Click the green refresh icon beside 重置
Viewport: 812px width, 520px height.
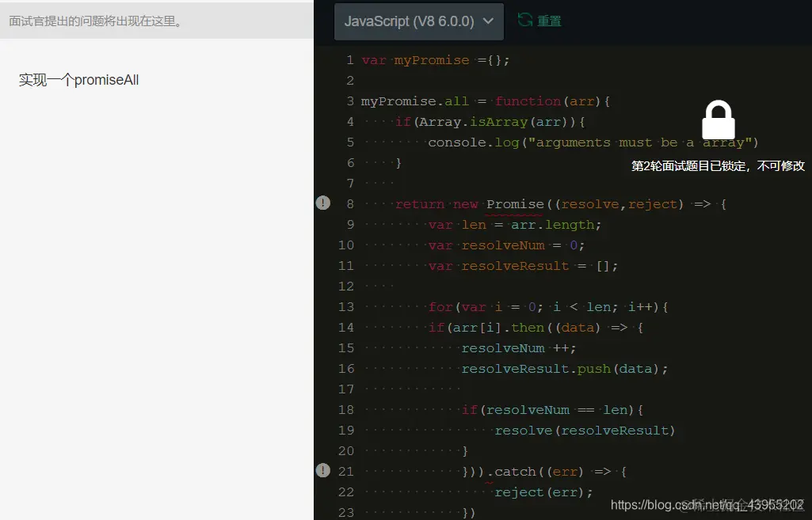click(x=525, y=20)
